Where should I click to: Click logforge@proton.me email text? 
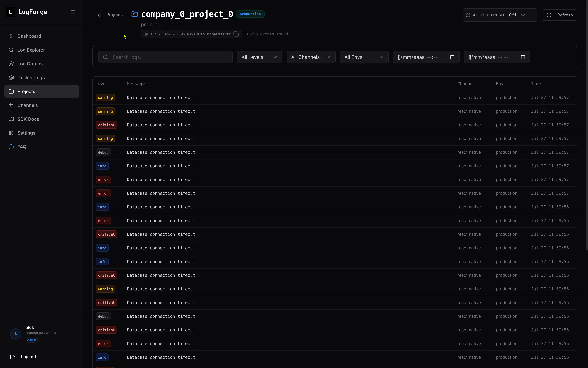(x=41, y=333)
